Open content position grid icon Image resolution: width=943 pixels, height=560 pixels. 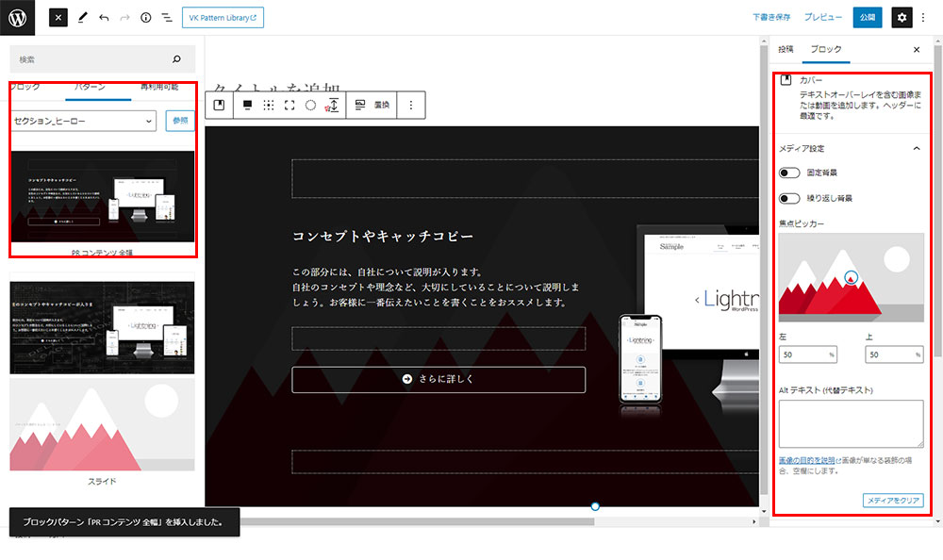269,106
